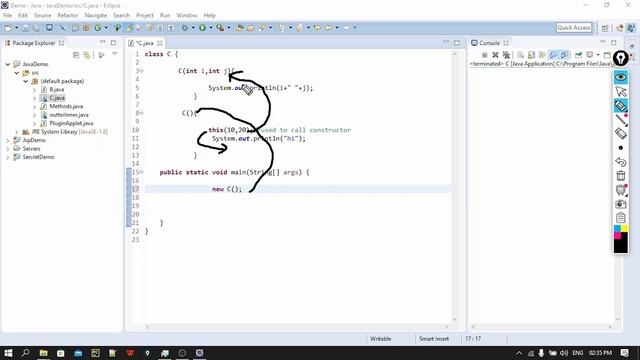The width and height of the screenshot is (640, 360).
Task: Open Windows Start menu
Action: point(8,353)
